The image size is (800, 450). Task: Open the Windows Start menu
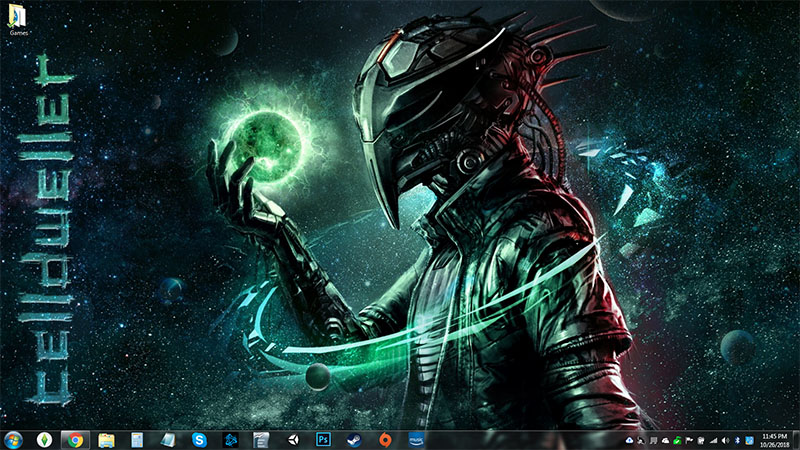point(13,440)
